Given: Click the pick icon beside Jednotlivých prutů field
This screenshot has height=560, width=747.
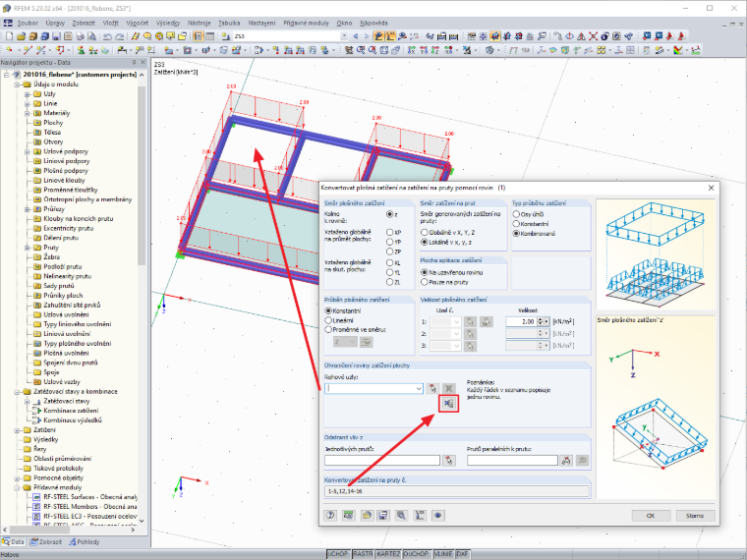Looking at the screenshot, I should 449,461.
